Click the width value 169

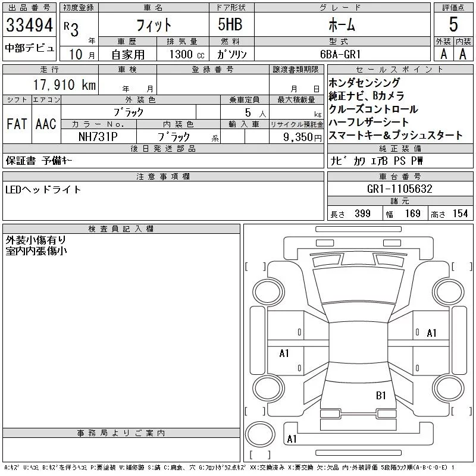click(x=412, y=214)
